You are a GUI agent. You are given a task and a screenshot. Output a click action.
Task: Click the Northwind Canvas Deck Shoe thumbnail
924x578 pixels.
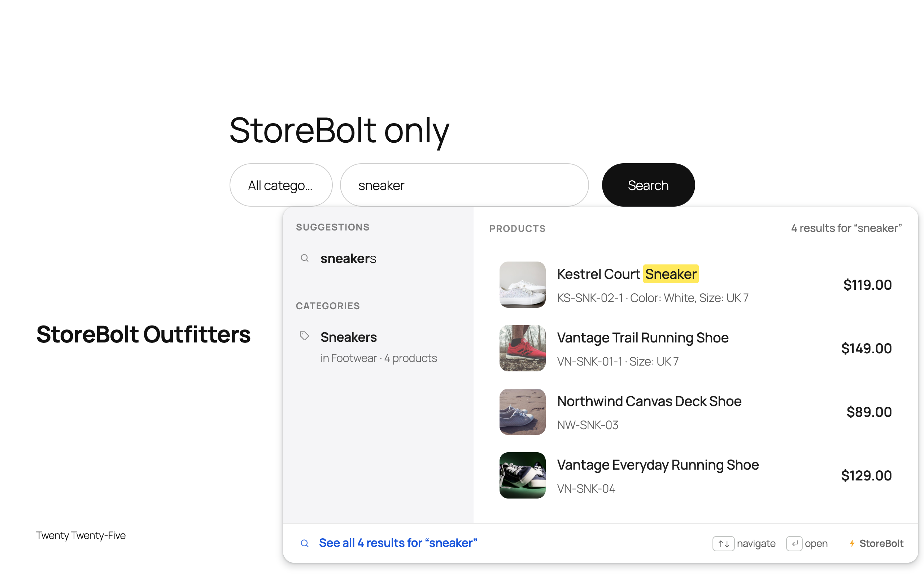click(522, 412)
